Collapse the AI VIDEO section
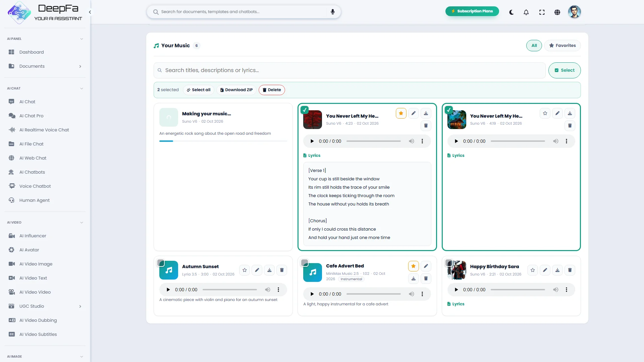The width and height of the screenshot is (644, 362). 82,223
